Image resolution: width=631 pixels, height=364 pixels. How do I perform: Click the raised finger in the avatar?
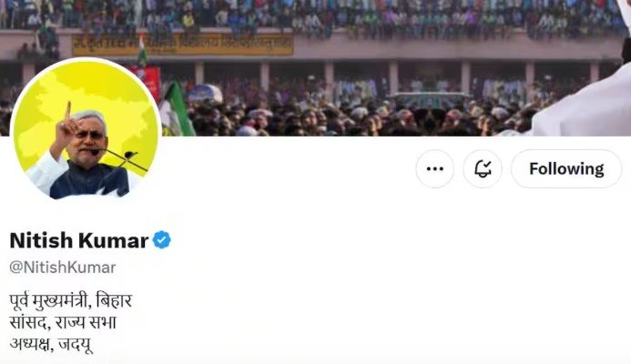[x=68, y=111]
